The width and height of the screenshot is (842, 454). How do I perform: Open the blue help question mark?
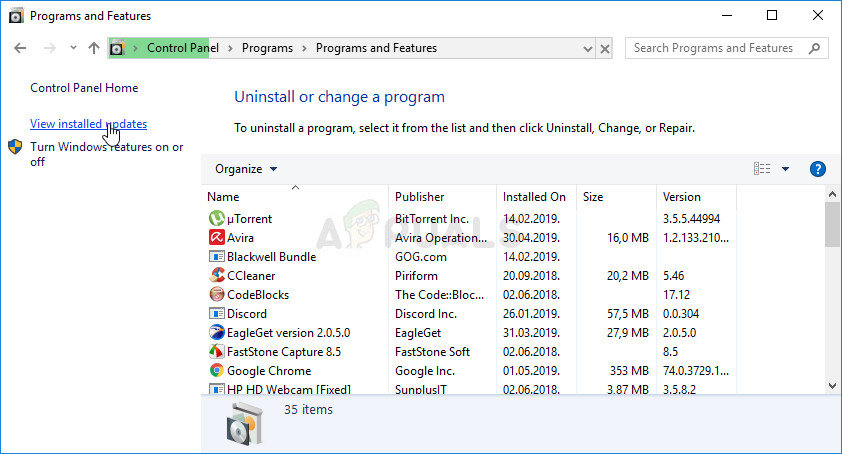click(x=817, y=169)
